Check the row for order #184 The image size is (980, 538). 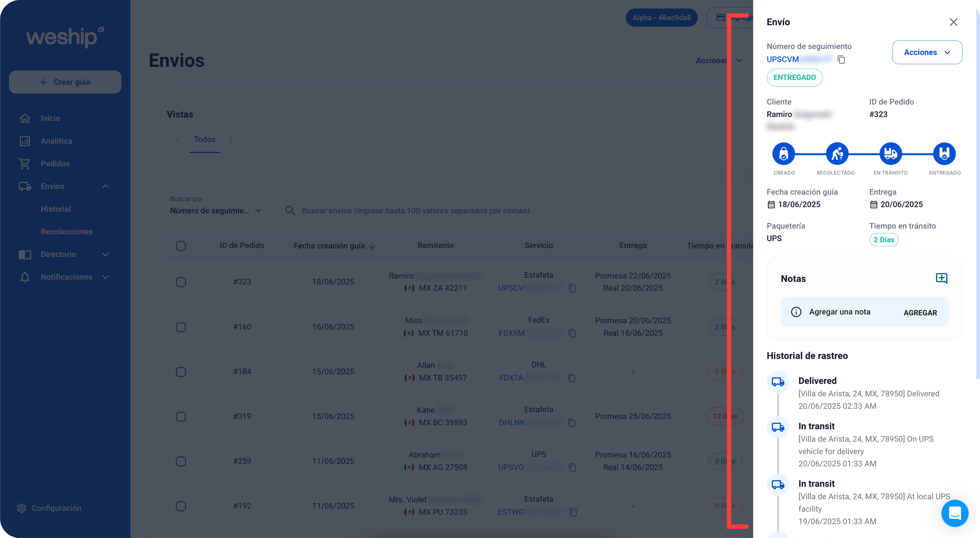pos(181,371)
